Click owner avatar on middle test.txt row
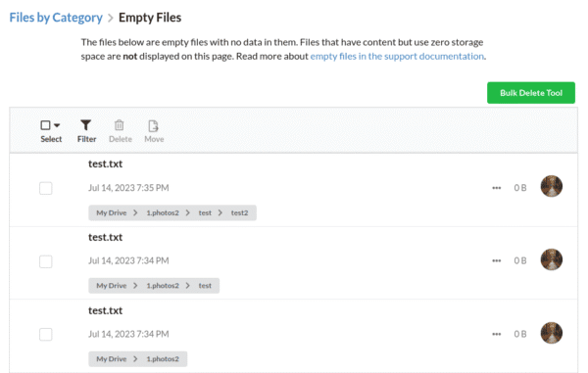The image size is (588, 373). pos(551,259)
